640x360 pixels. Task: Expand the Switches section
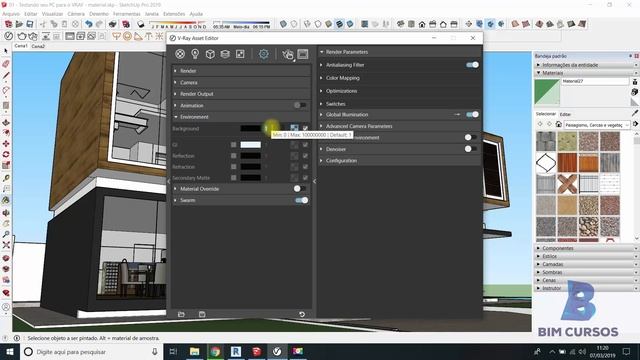click(x=399, y=104)
